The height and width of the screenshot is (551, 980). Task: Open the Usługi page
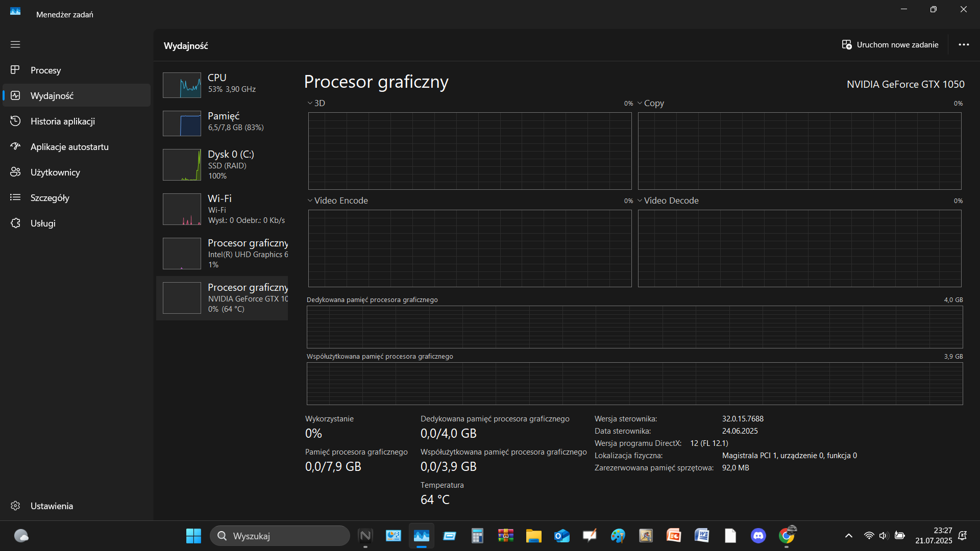click(77, 223)
